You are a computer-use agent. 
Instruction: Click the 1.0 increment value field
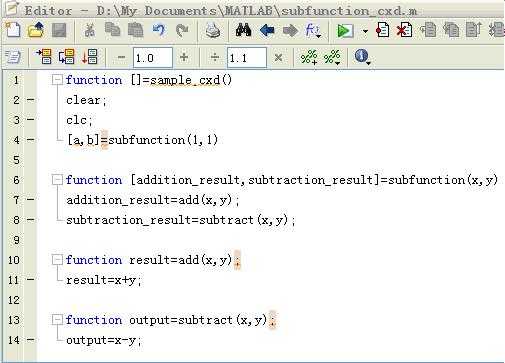[153, 58]
